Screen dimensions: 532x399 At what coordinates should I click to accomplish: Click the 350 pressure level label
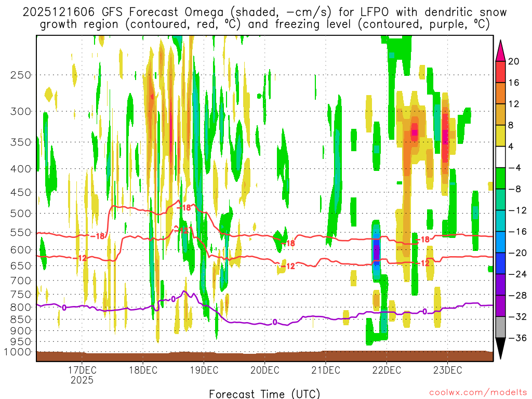pyautogui.click(x=21, y=142)
